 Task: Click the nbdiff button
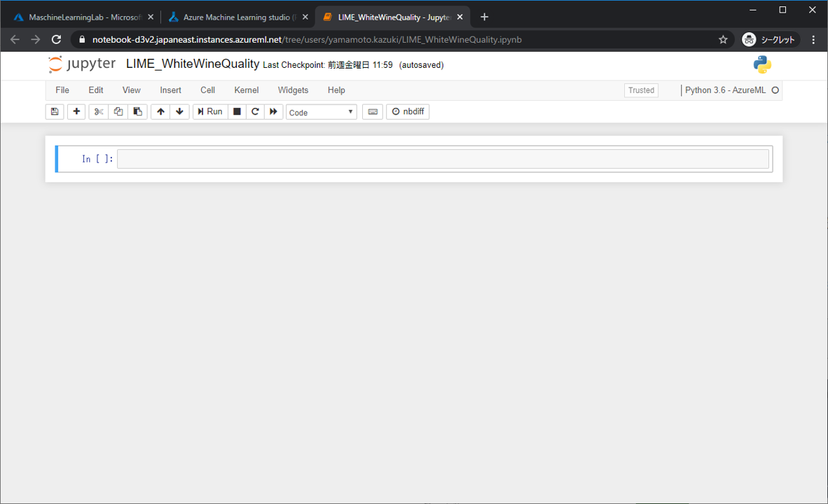(x=408, y=111)
